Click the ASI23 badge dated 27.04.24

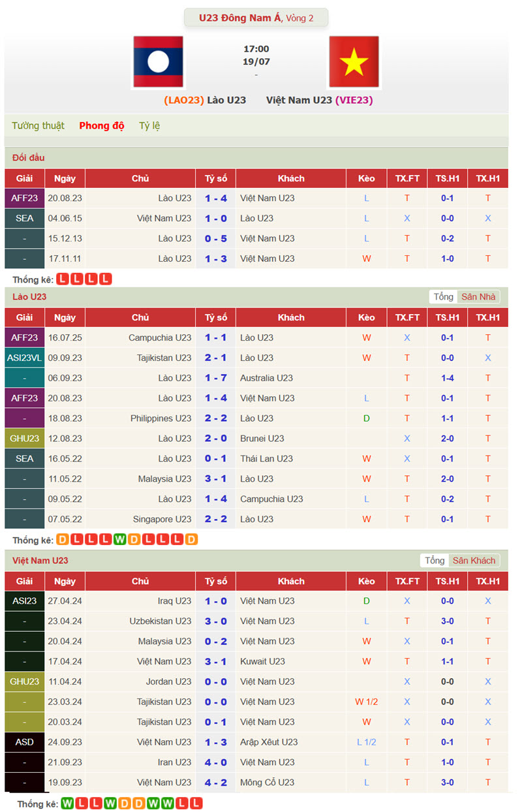click(x=25, y=601)
